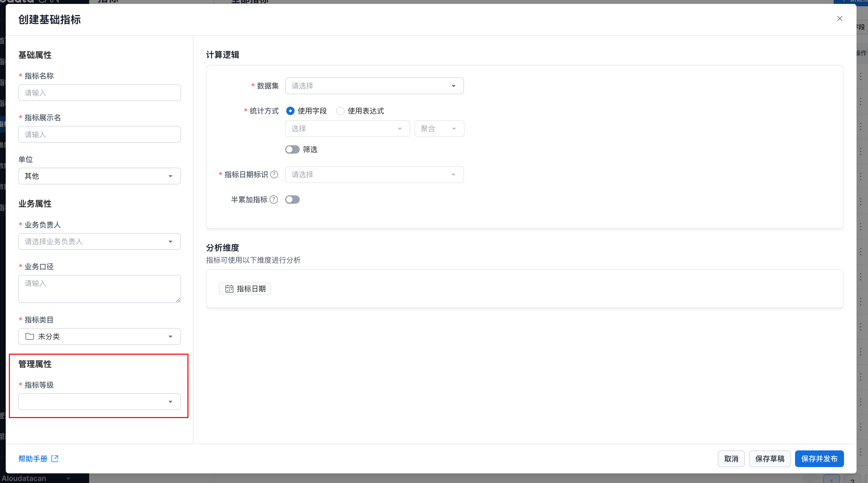Click the calendar icon in 指标日期 tag
The height and width of the screenshot is (483, 868).
229,289
